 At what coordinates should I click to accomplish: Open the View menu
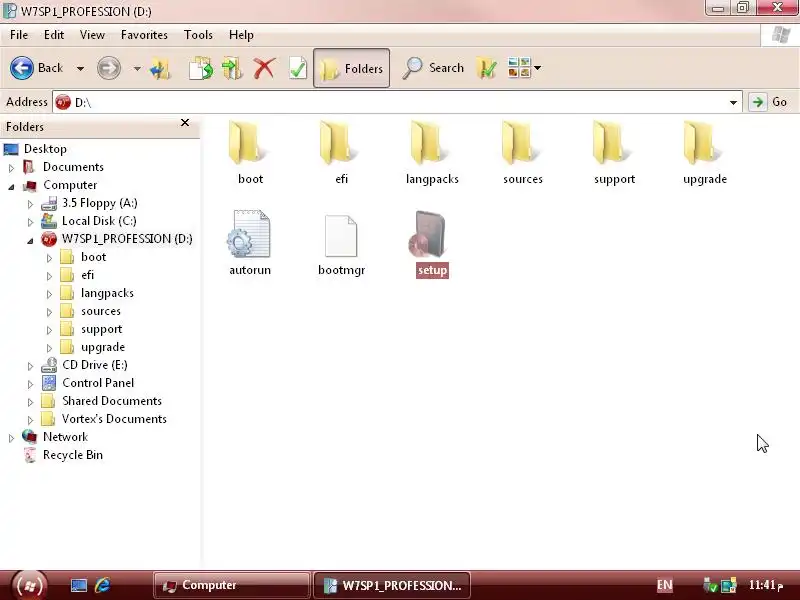coord(92,35)
